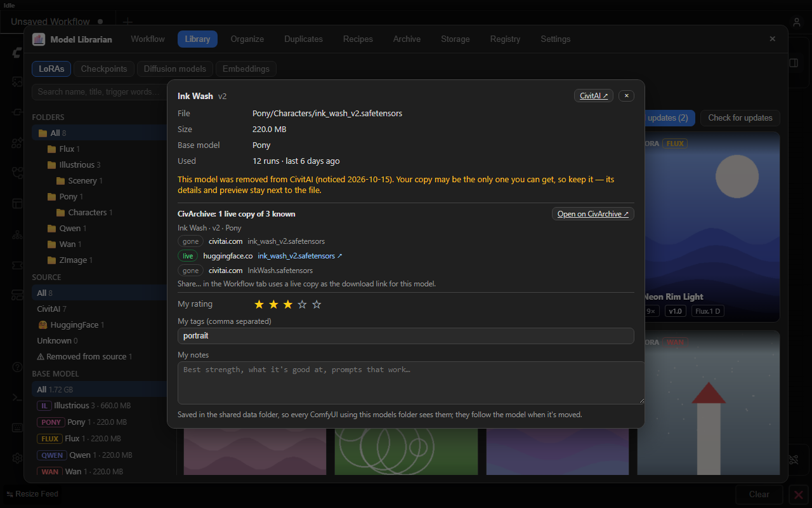Screen dimensions: 812x508
Task: Filter base model by Pony
Action: [100, 422]
